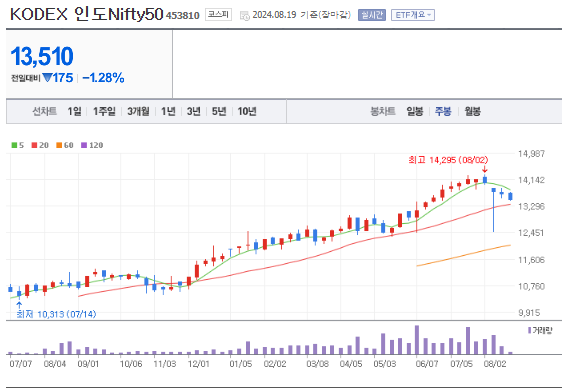
Task: Click the -1.28% change value
Action: tap(103, 78)
